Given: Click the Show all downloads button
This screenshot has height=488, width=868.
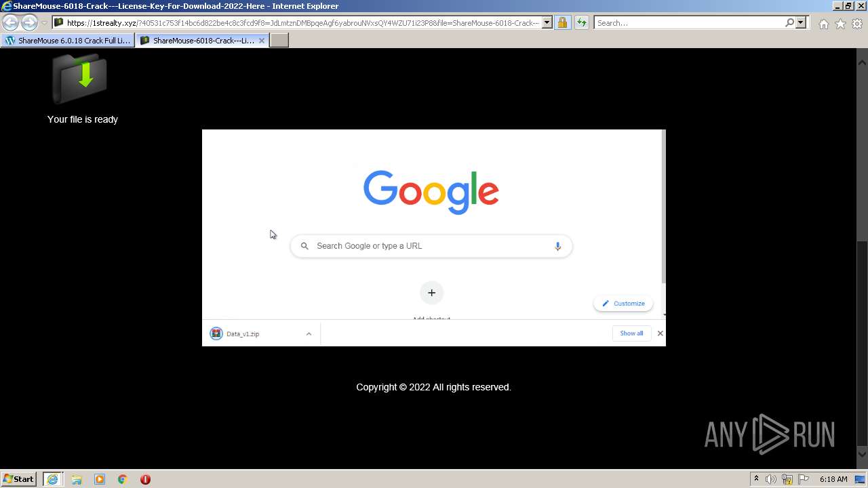Looking at the screenshot, I should (x=631, y=333).
